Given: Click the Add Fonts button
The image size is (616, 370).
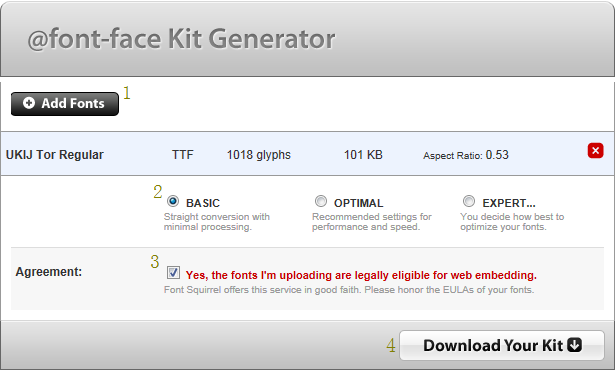Looking at the screenshot, I should coord(65,104).
